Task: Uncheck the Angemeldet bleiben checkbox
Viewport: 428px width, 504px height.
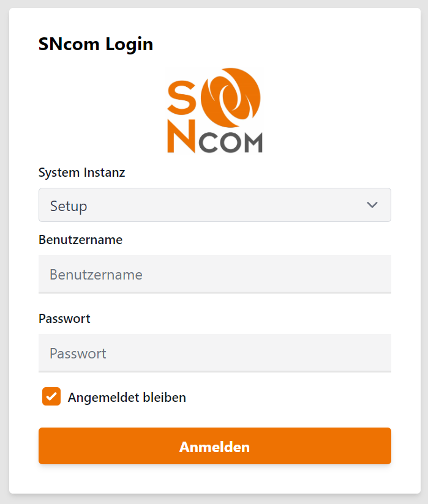Action: pos(51,397)
